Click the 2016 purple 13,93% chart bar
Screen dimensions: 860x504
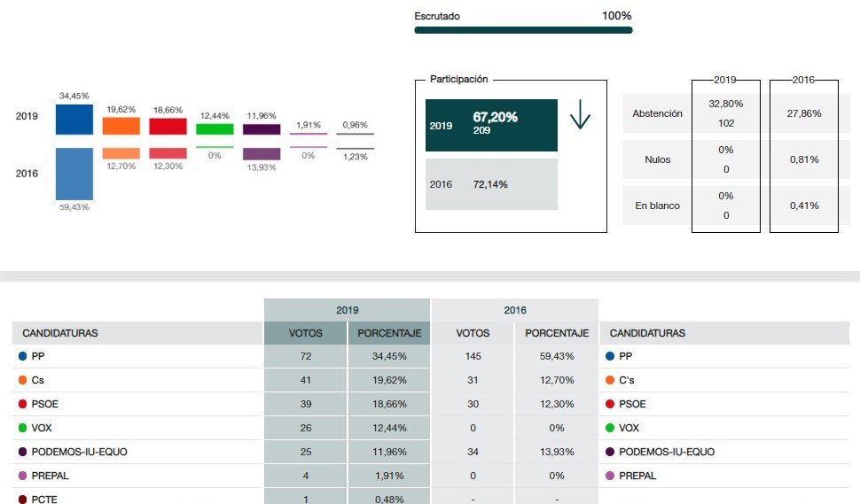click(262, 154)
